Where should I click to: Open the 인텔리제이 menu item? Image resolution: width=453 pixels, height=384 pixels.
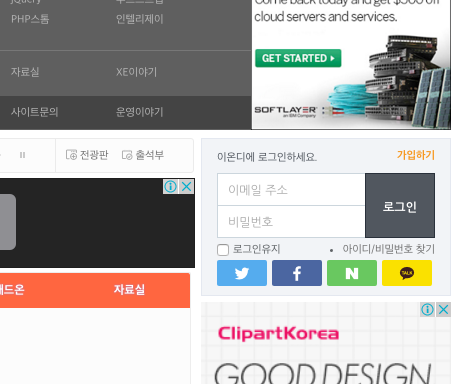(140, 19)
